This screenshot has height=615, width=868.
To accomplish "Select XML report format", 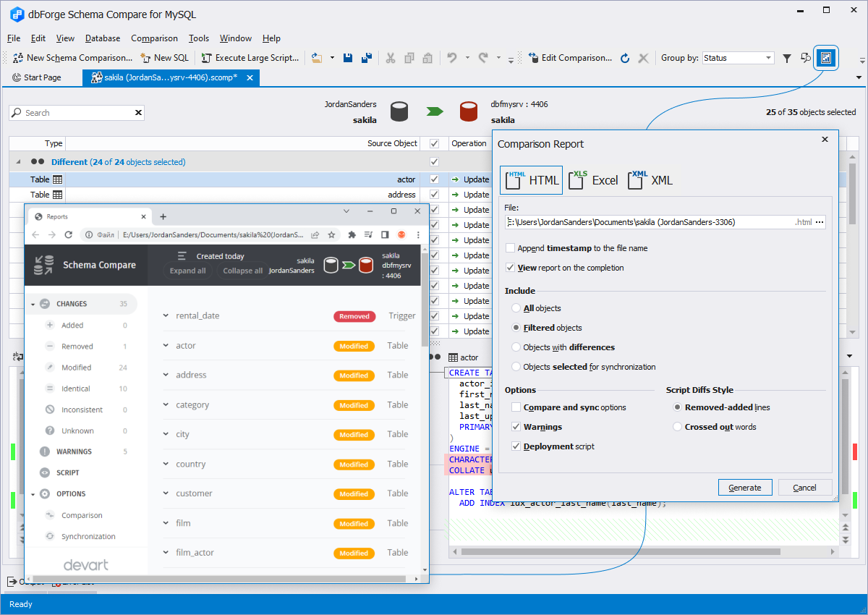I will pos(650,180).
